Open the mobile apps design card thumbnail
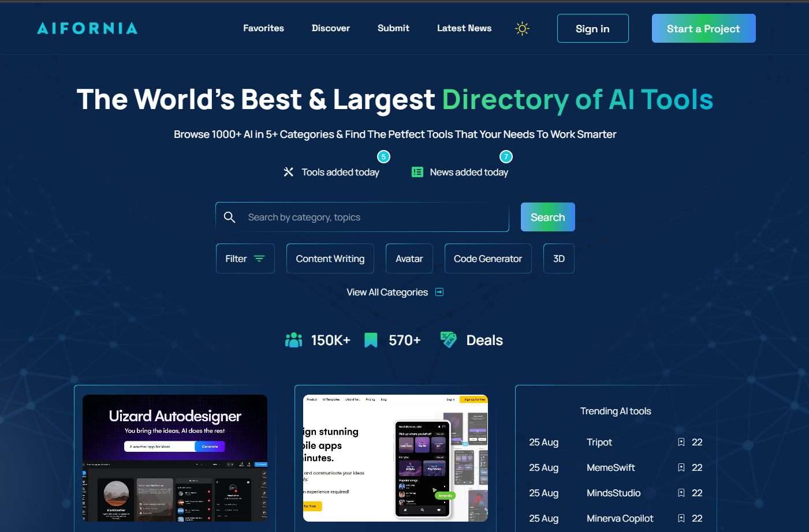Screen dimensions: 809x532 pyautogui.click(x=396, y=458)
